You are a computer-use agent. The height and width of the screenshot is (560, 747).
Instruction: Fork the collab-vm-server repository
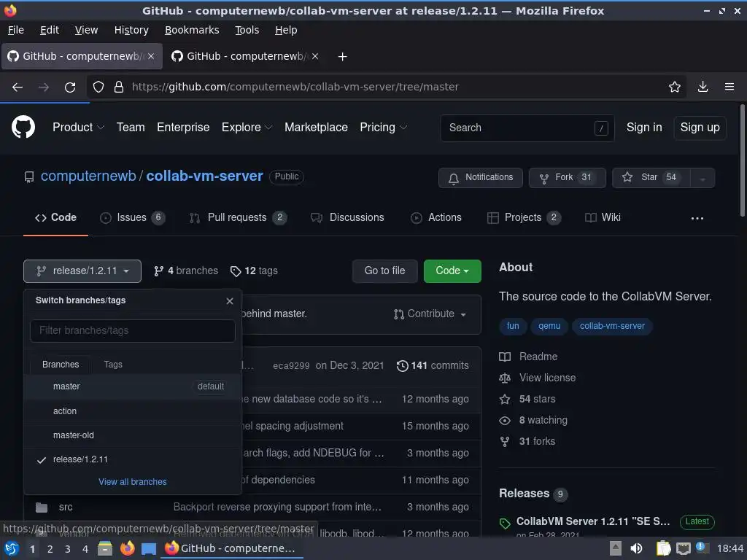click(567, 178)
